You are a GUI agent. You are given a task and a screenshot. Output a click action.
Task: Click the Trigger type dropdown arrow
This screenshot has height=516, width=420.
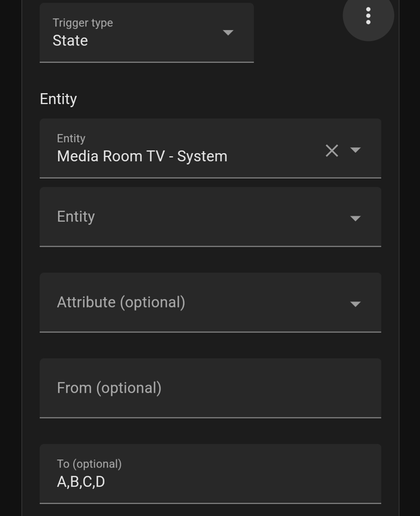coord(228,32)
